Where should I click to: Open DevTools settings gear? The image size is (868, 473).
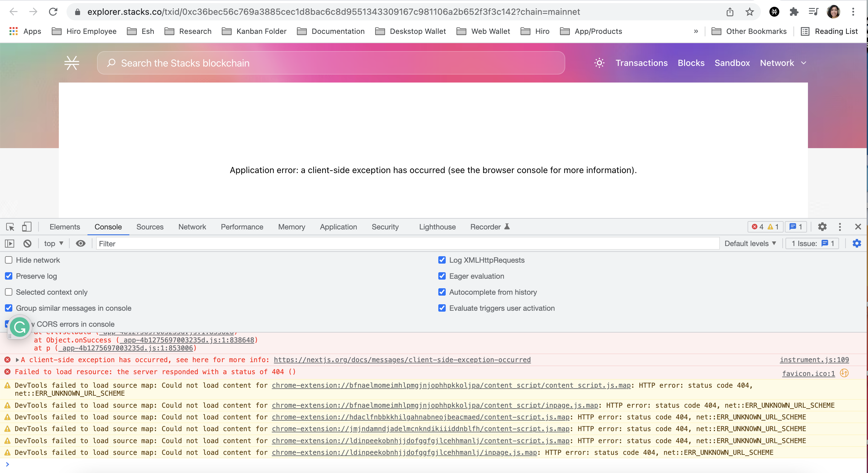pyautogui.click(x=822, y=227)
